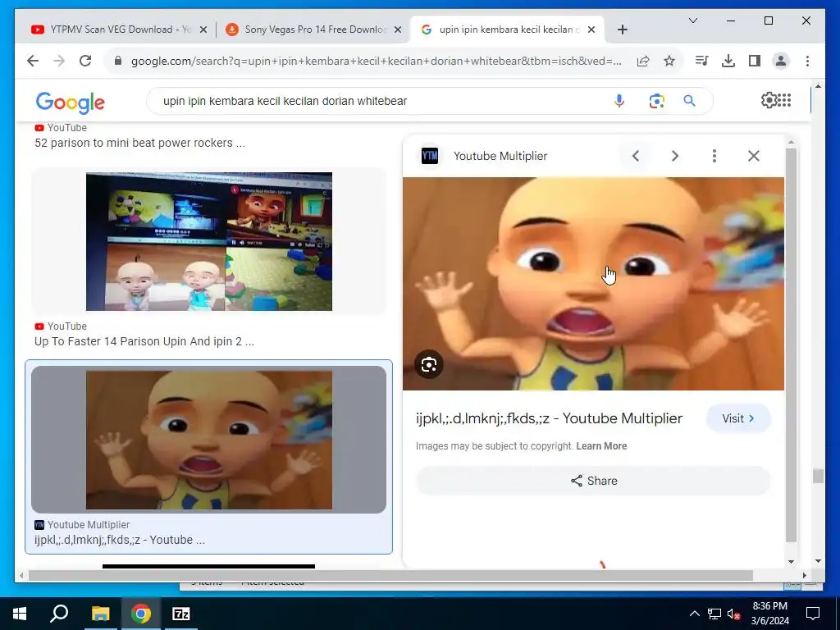Click the preview panel vertical scrollbar
Screen dimensions: 840x630
pos(792,345)
